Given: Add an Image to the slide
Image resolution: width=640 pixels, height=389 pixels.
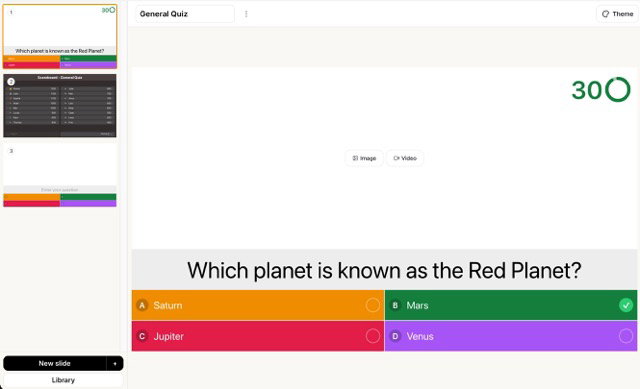Looking at the screenshot, I should coord(364,158).
